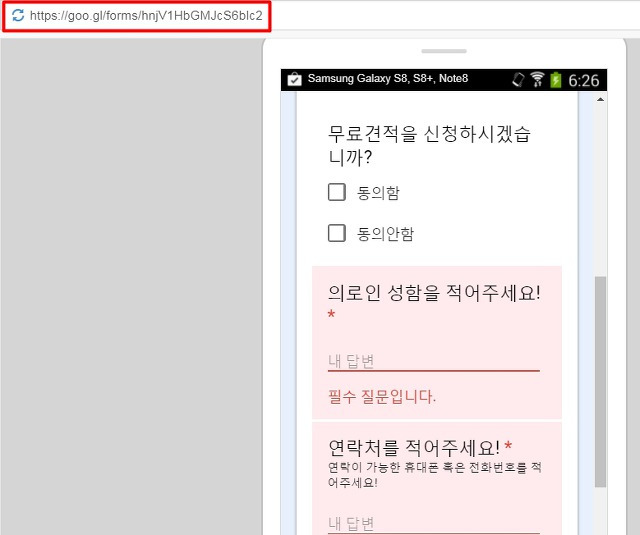Select the goo.gl forms URL text
Image resolution: width=640 pixels, height=535 pixels.
tap(146, 16)
